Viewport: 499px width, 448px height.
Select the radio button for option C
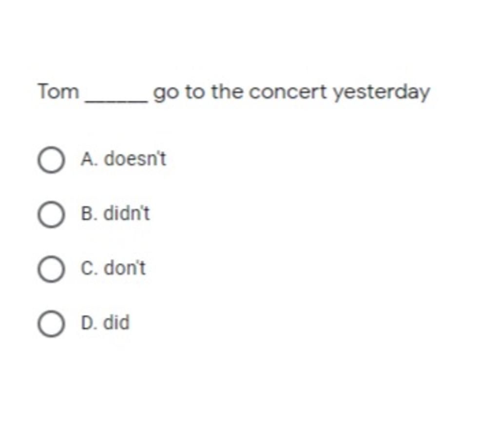pyautogui.click(x=51, y=269)
